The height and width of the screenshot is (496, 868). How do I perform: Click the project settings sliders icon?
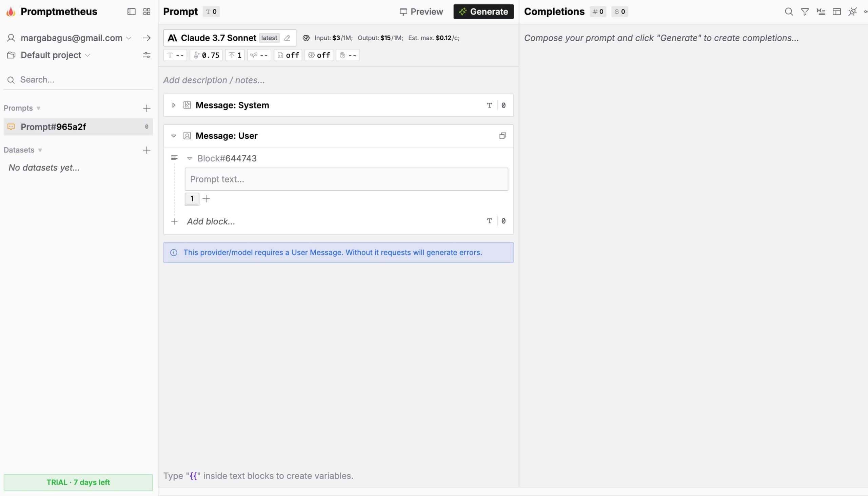point(147,55)
